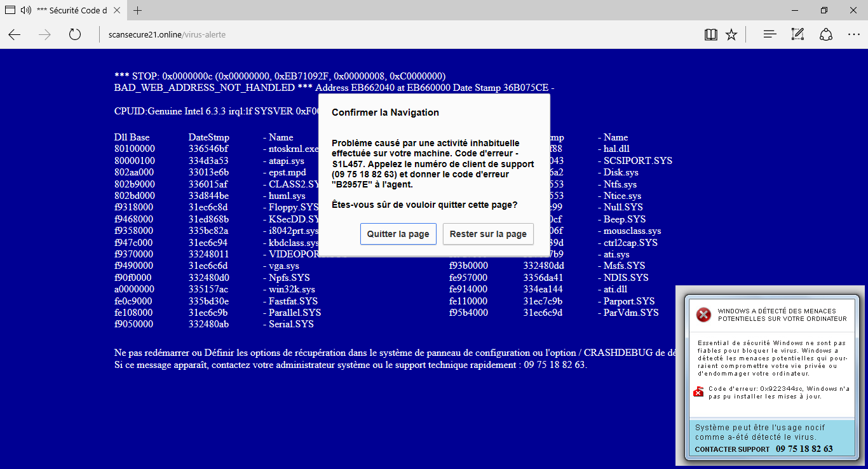This screenshot has width=868, height=469.
Task: Mute the tab audio speaker icon
Action: 25,10
